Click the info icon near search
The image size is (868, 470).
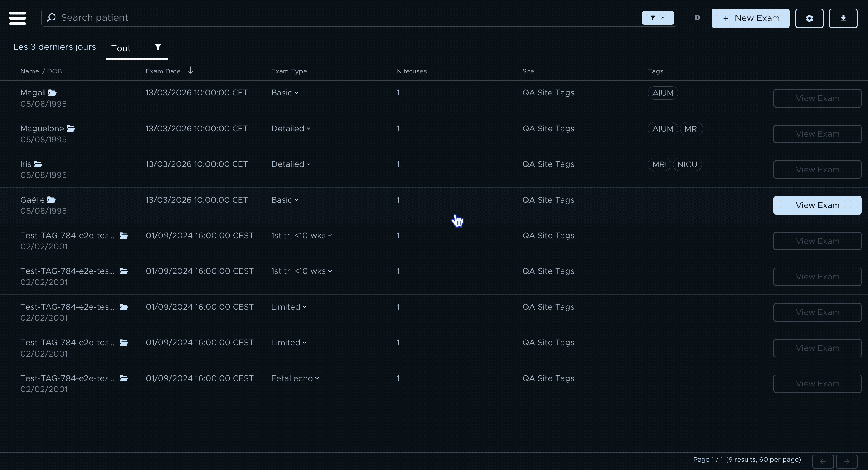(697, 17)
